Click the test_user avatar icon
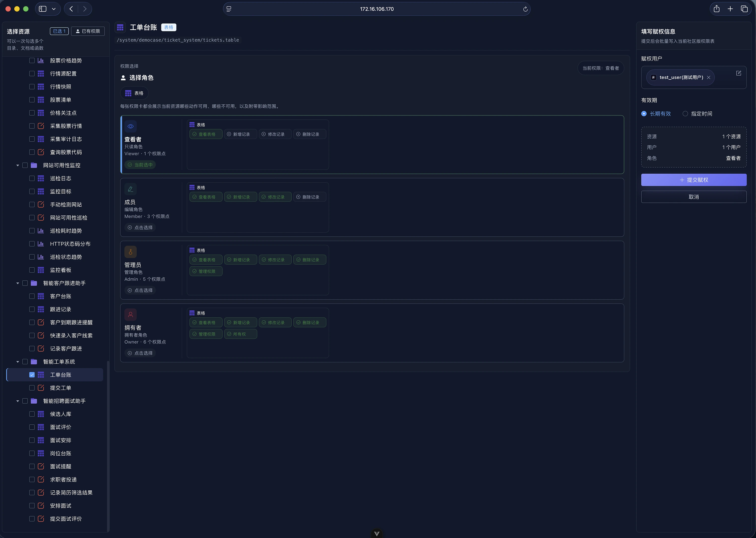Viewport: 756px width, 538px height. pyautogui.click(x=654, y=77)
